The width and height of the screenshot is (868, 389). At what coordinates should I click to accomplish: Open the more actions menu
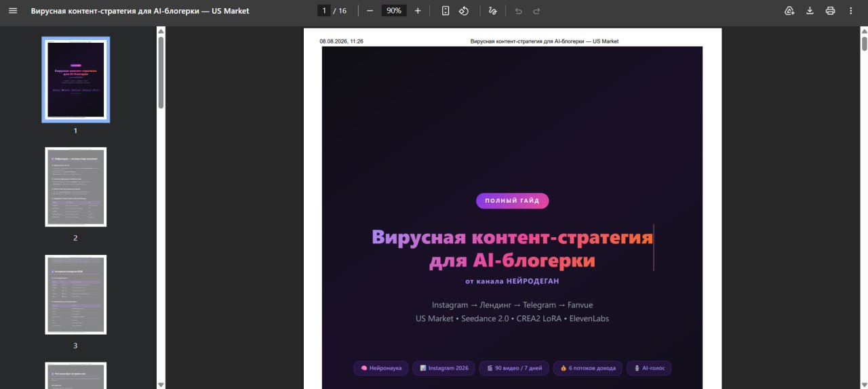(851, 11)
